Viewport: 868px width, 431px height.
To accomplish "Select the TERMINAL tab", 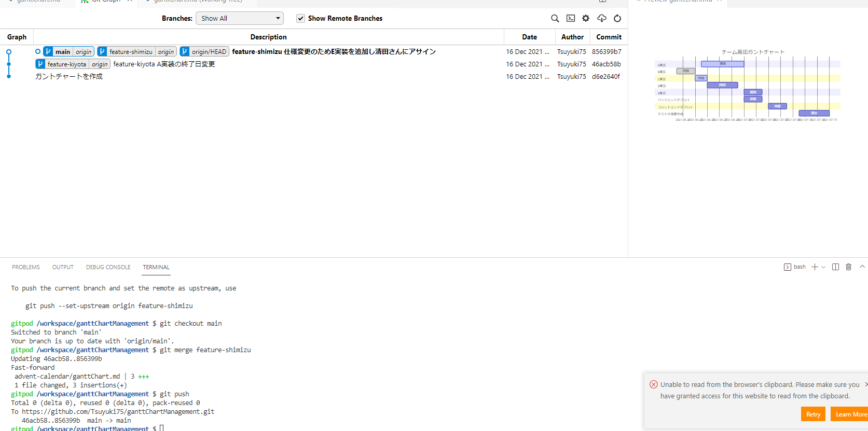I will (x=156, y=267).
